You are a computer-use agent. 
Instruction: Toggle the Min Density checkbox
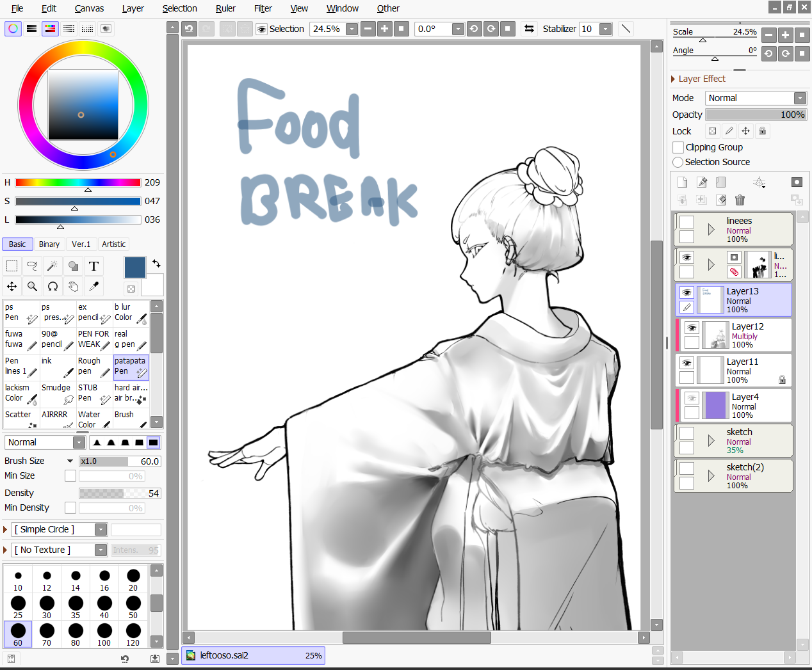point(70,507)
